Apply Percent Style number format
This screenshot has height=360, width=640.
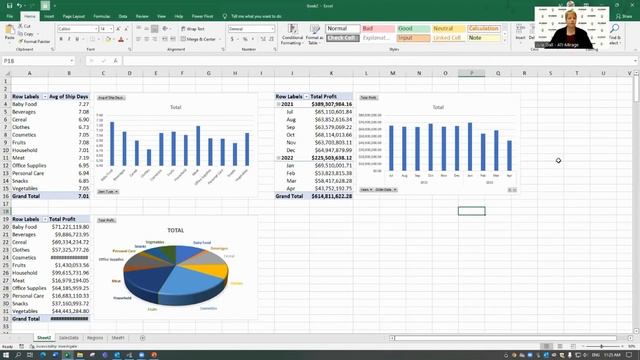click(245, 39)
